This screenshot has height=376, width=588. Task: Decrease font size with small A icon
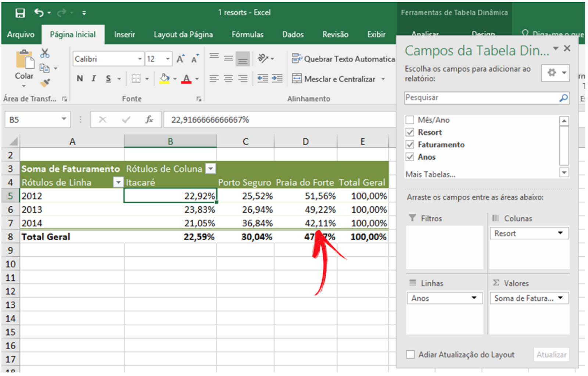(x=194, y=59)
